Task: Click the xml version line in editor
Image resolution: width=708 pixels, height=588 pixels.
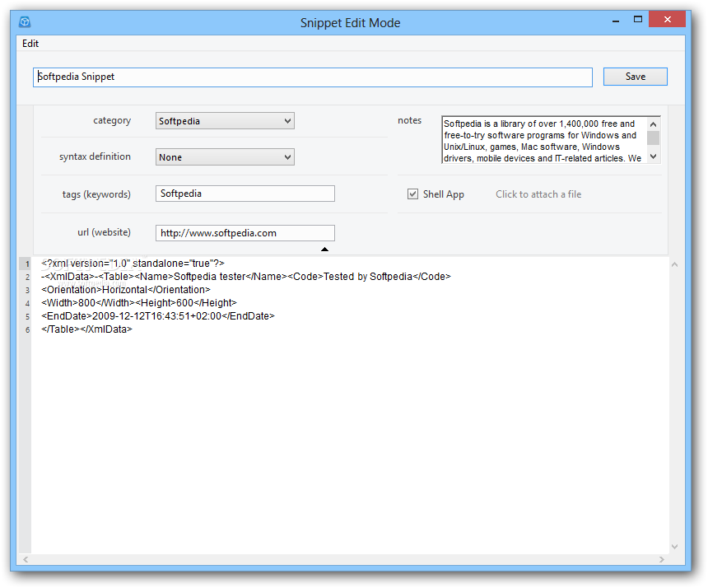Action: point(133,264)
